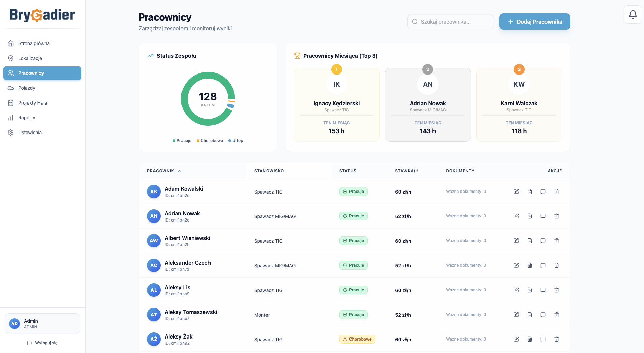Sort table by Pracownik column arrow
This screenshot has width=644, height=353.
click(180, 171)
